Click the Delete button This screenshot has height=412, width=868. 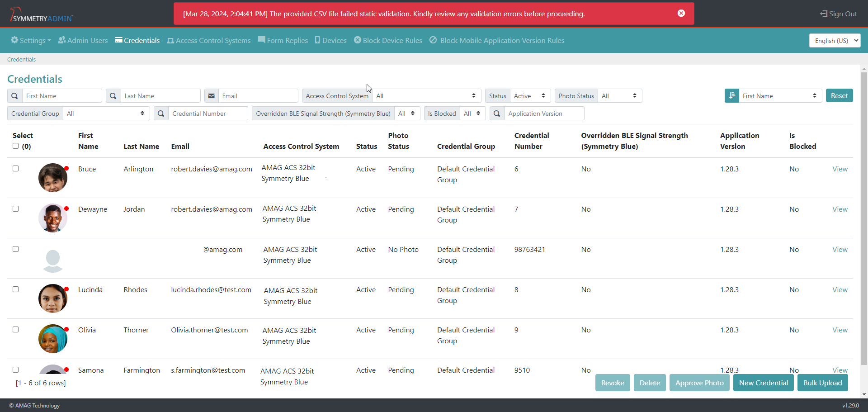click(x=650, y=383)
